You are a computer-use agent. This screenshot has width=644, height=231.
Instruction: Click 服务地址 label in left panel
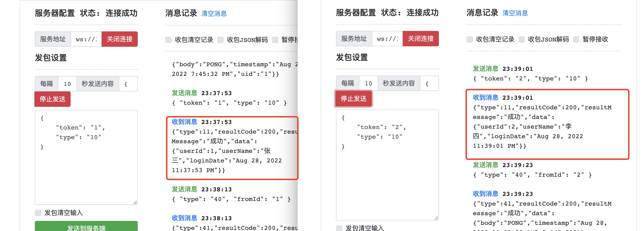coord(53,39)
